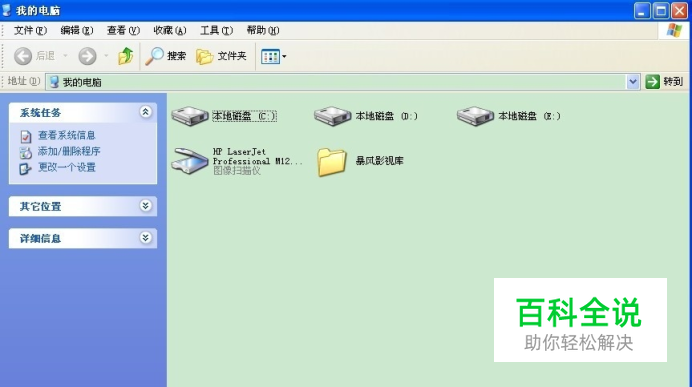Expand the address bar dropdown
The image size is (692, 387).
pos(633,82)
